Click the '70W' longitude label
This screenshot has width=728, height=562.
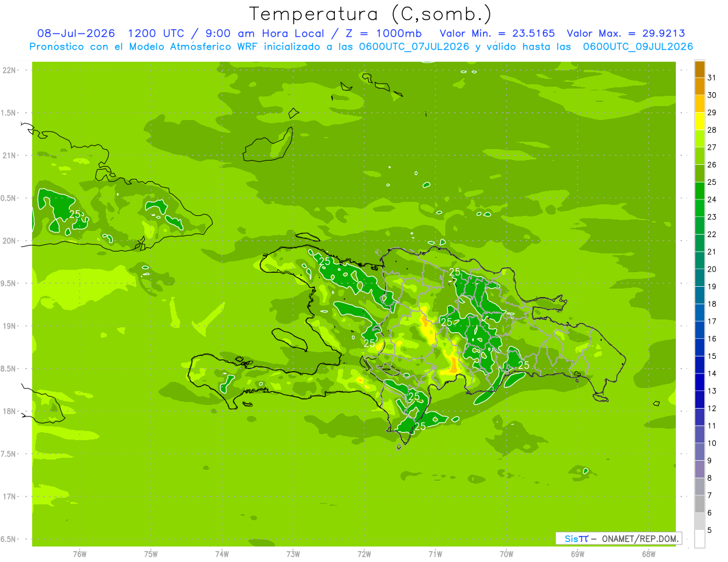click(x=507, y=554)
